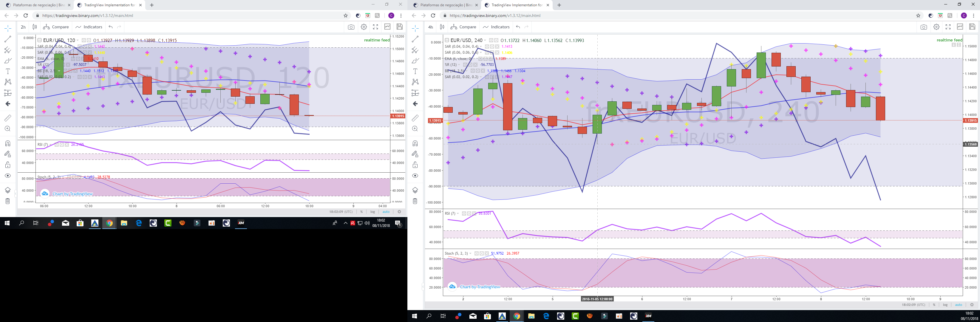Screen dimensions: 980x322
Task: Open chart properties gear in the right chart toolbar
Action: (x=936, y=27)
